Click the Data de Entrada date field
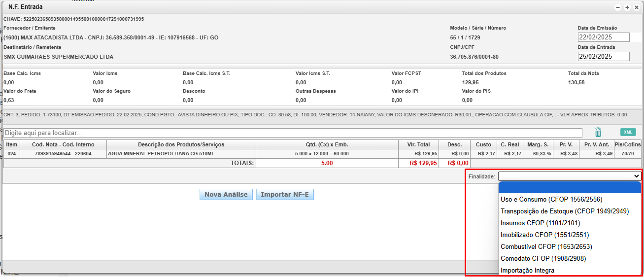Viewport: 644px width, 277px height. pos(604,56)
